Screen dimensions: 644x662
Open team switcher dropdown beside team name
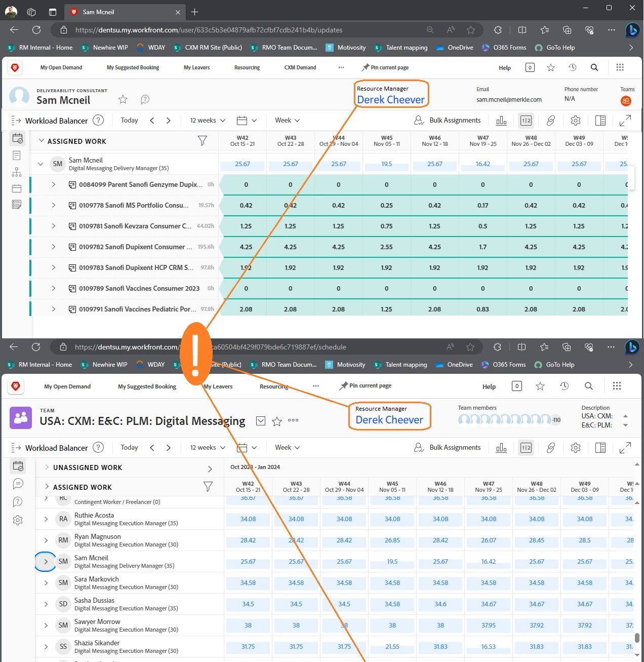pyautogui.click(x=261, y=421)
